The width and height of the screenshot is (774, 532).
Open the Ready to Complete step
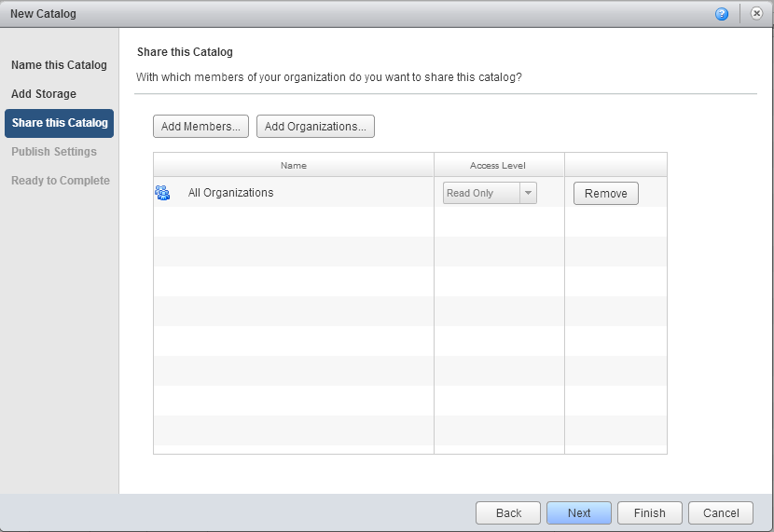click(61, 181)
